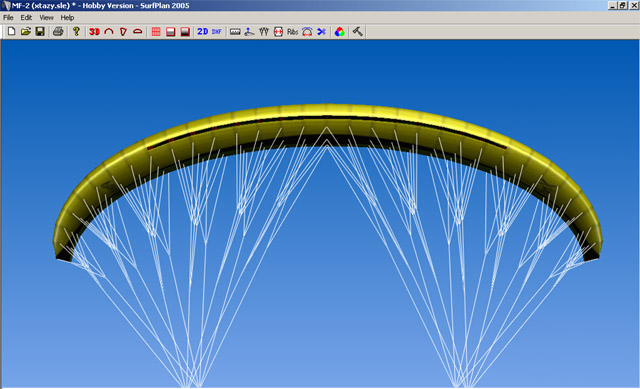Select the red arc front-view icon
Image resolution: width=640 pixels, height=389 pixels.
click(x=109, y=31)
